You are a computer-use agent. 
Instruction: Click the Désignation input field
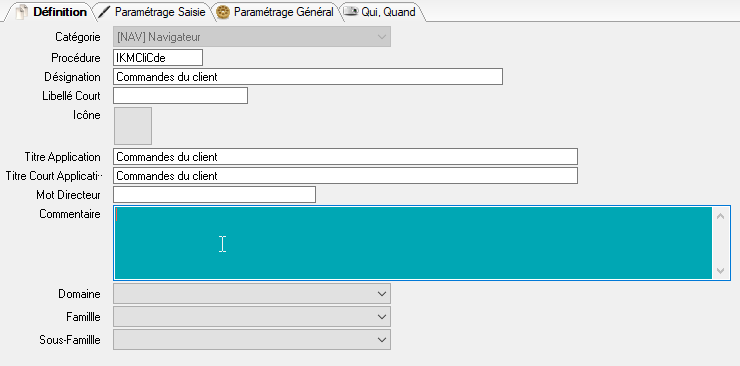pyautogui.click(x=308, y=76)
